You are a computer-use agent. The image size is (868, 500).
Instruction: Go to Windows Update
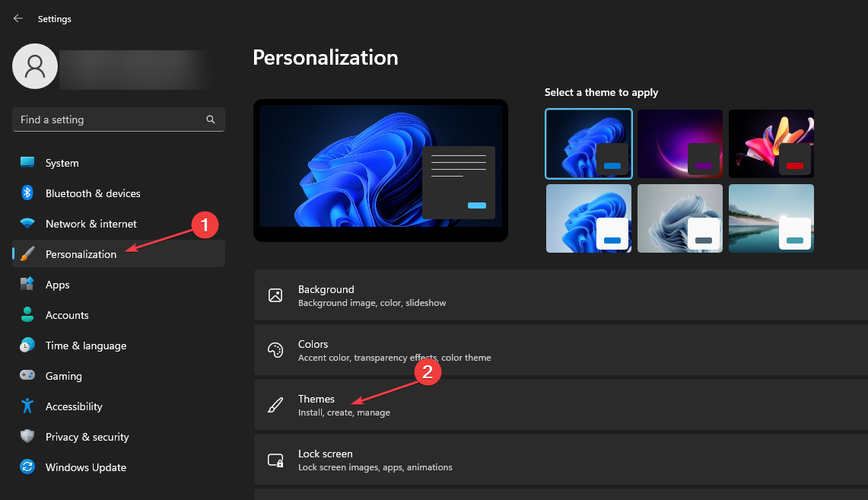coord(119,467)
